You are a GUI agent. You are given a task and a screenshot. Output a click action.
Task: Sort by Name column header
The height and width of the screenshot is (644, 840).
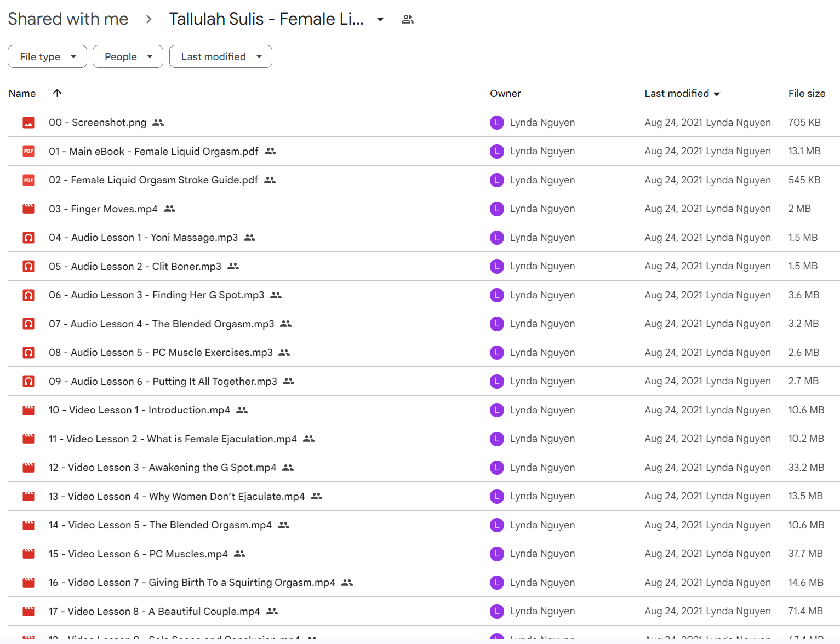(22, 94)
